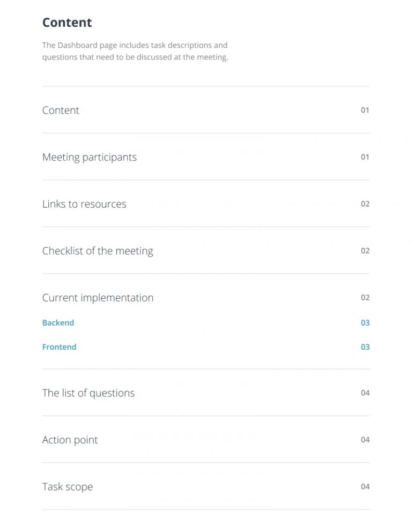Open The list of questions entry
412x532 pixels.
tap(89, 393)
